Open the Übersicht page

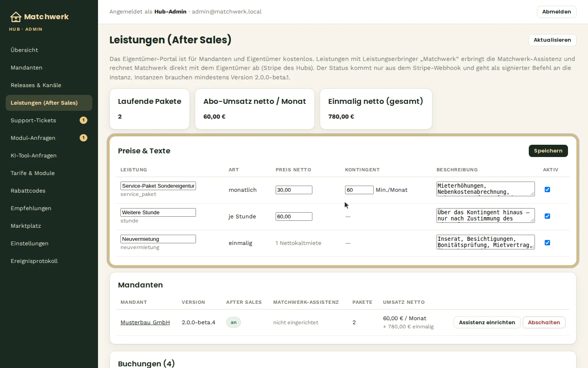49,50
